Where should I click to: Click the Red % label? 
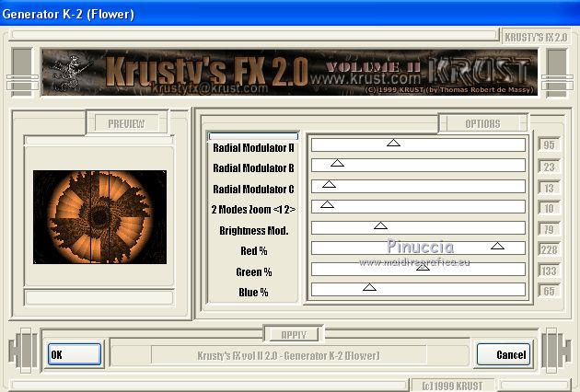pos(253,251)
